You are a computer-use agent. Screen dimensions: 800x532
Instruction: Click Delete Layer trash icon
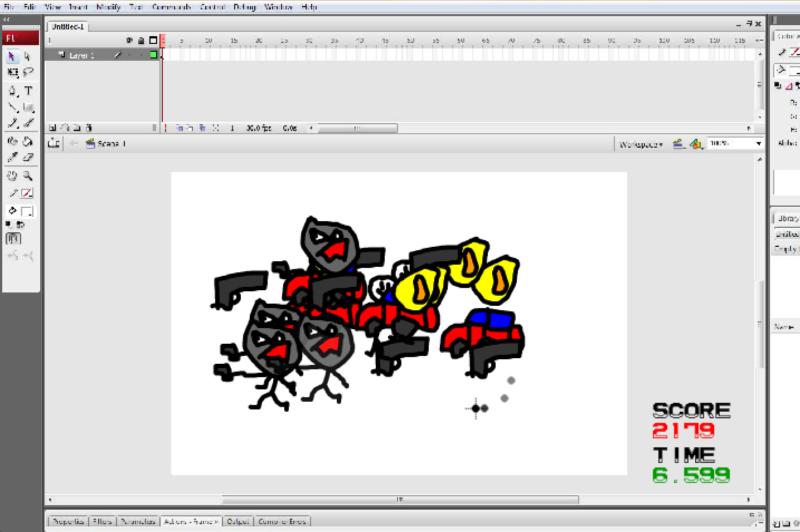89,128
